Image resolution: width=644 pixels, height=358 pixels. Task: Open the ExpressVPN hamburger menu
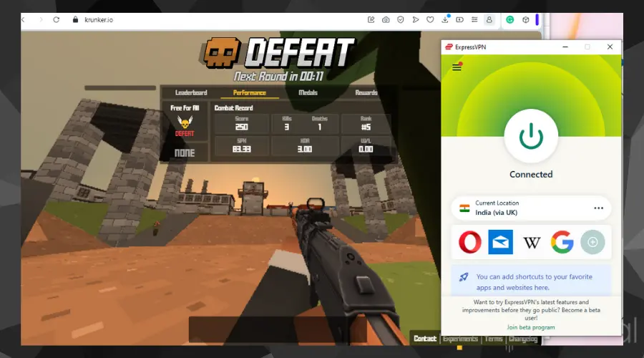click(x=457, y=68)
